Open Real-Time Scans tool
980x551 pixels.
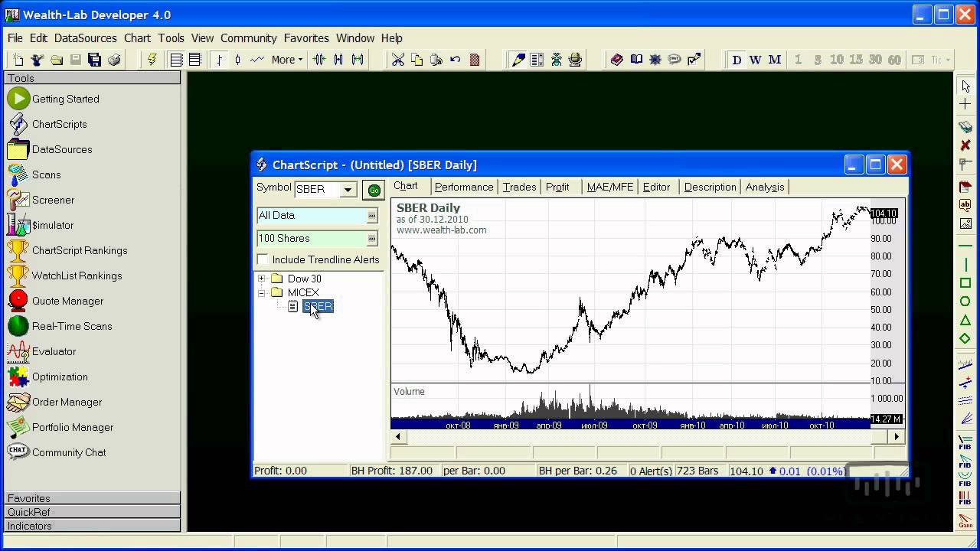click(x=60, y=326)
